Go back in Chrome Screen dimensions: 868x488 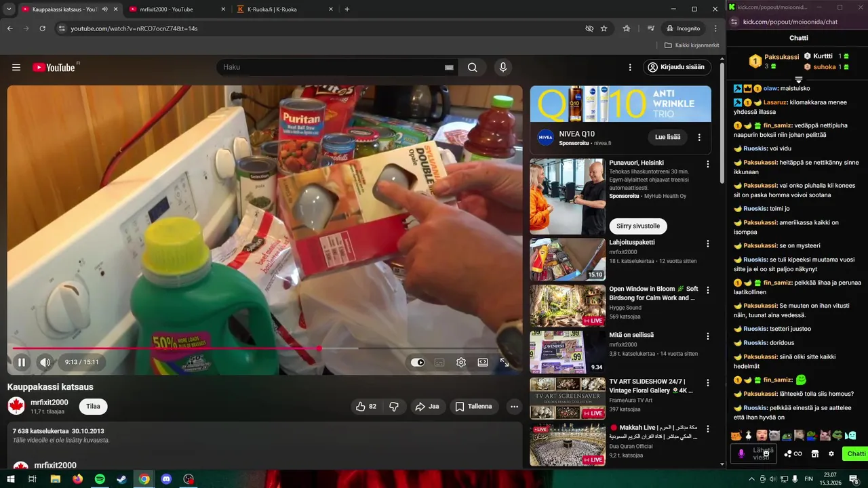(9, 28)
